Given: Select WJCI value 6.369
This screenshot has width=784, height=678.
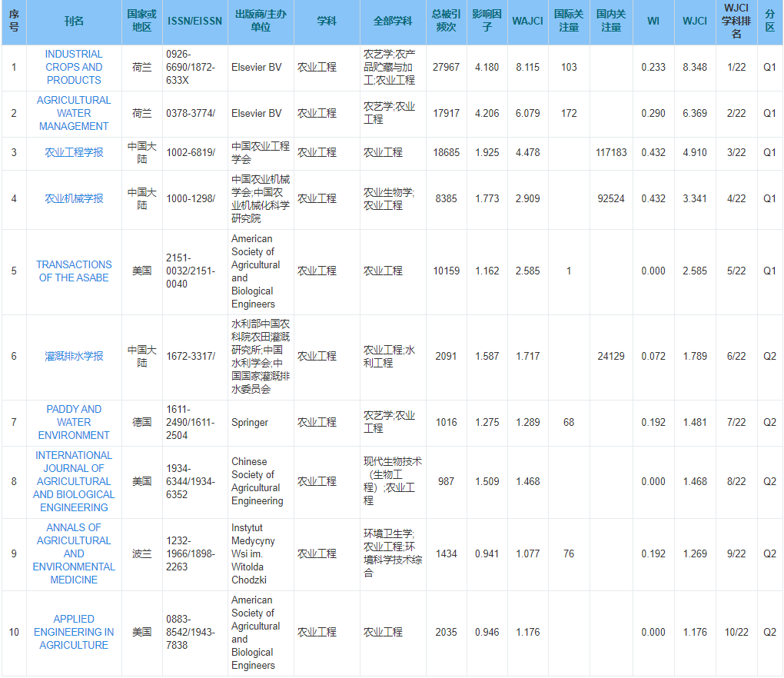Looking at the screenshot, I should point(695,113).
